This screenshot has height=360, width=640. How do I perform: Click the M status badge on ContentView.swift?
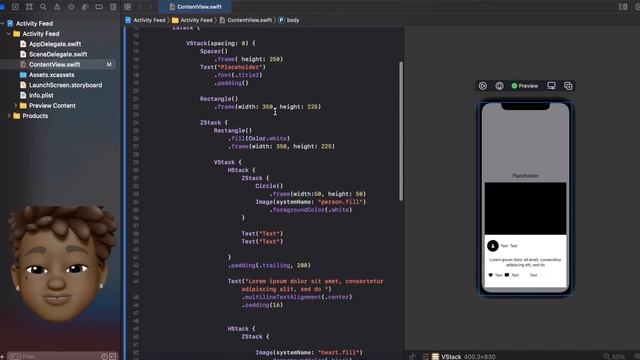pos(109,64)
